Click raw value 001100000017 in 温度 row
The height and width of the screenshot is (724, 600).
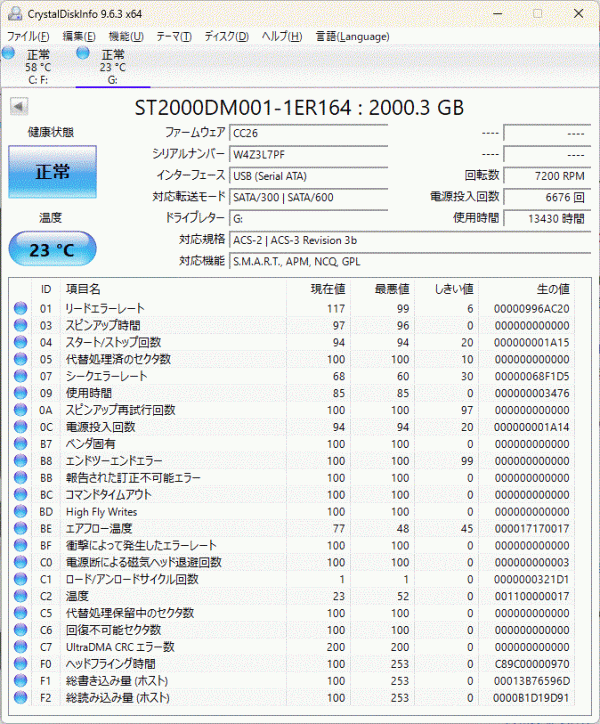tap(532, 596)
